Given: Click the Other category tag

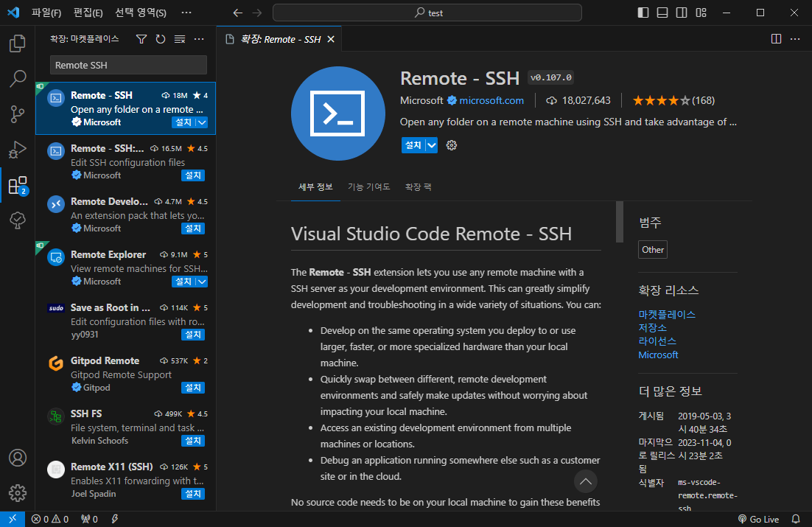Looking at the screenshot, I should (x=653, y=250).
